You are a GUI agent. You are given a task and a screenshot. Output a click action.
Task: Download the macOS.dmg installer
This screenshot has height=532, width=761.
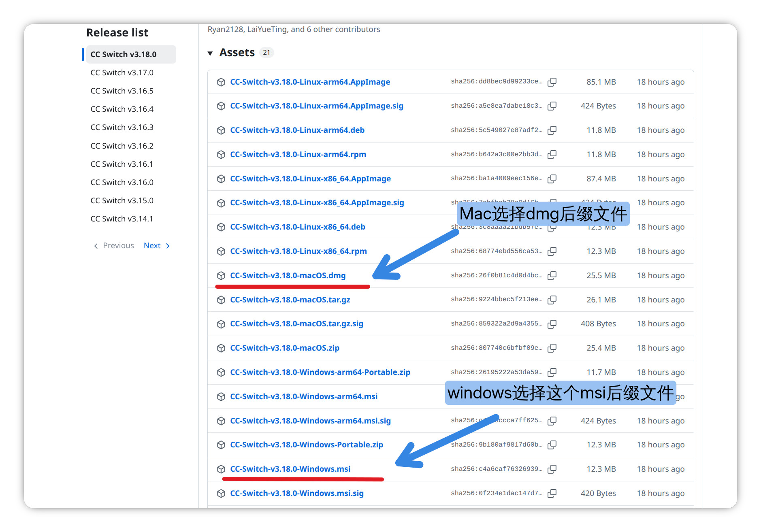(288, 275)
